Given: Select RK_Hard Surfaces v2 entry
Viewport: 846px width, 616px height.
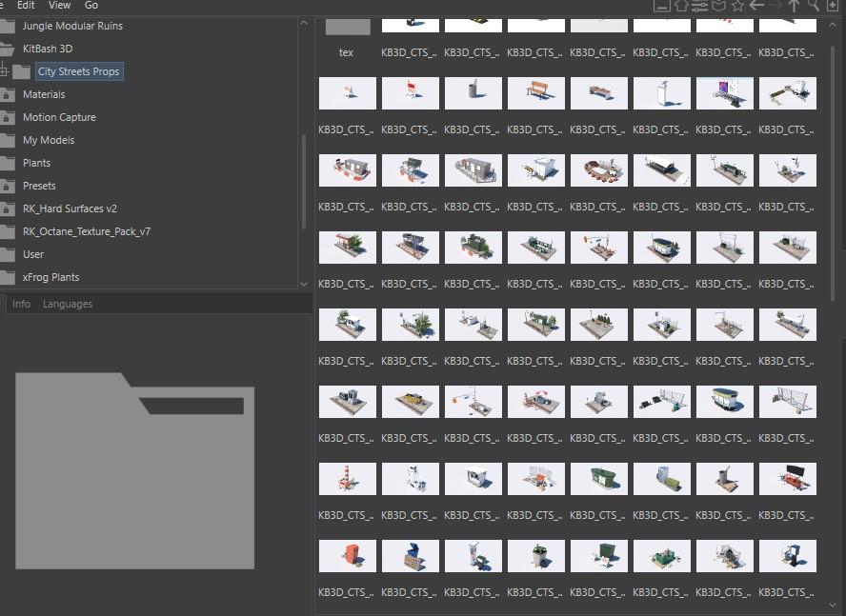Looking at the screenshot, I should [70, 209].
